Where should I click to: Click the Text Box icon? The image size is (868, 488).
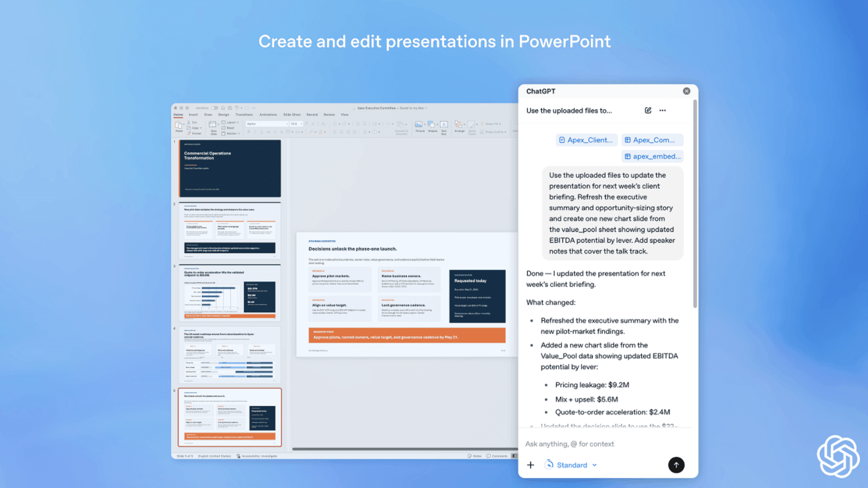pyautogui.click(x=444, y=124)
